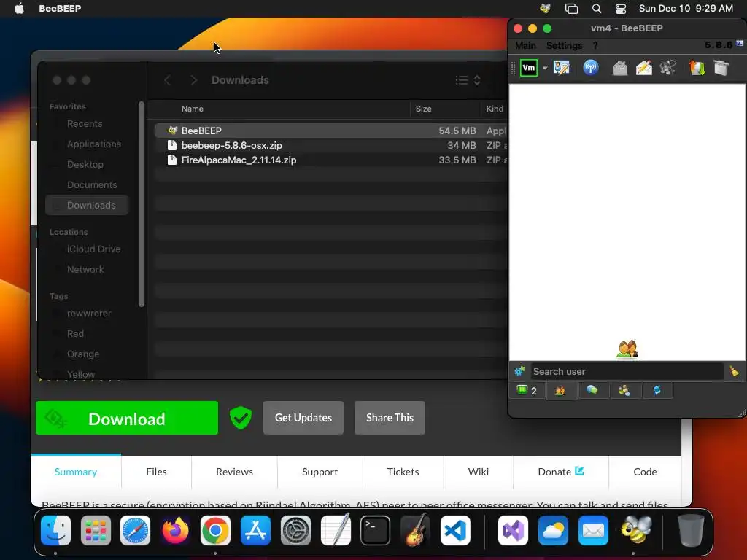Image resolution: width=747 pixels, height=560 pixels.
Task: Open the ? help menu in BeeBEEP
Action: click(x=595, y=45)
